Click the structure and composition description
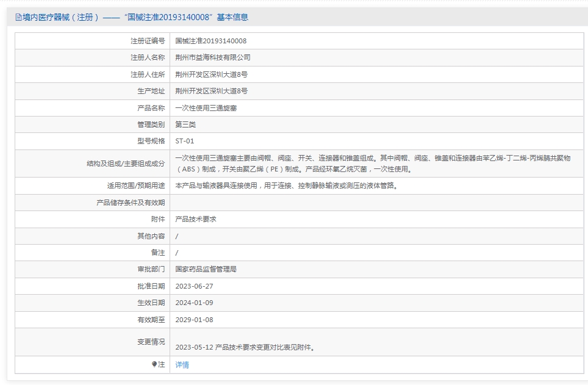The height and width of the screenshot is (385, 588). tap(372, 164)
